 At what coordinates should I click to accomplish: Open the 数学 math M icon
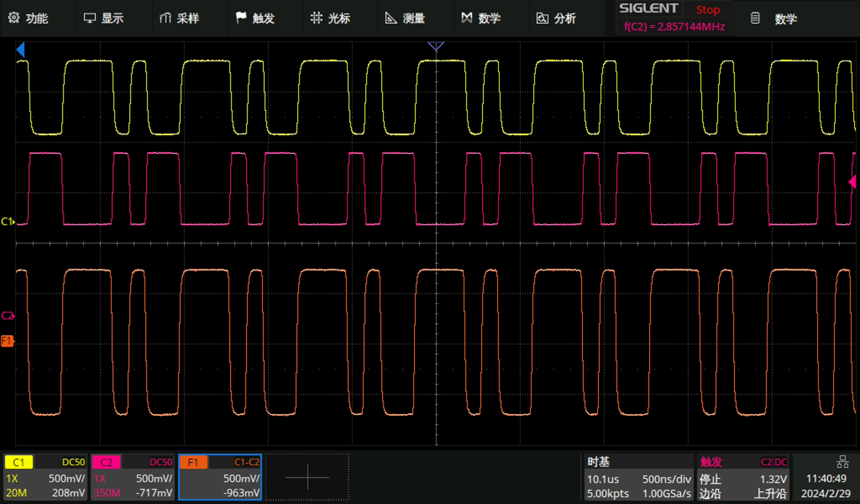466,18
